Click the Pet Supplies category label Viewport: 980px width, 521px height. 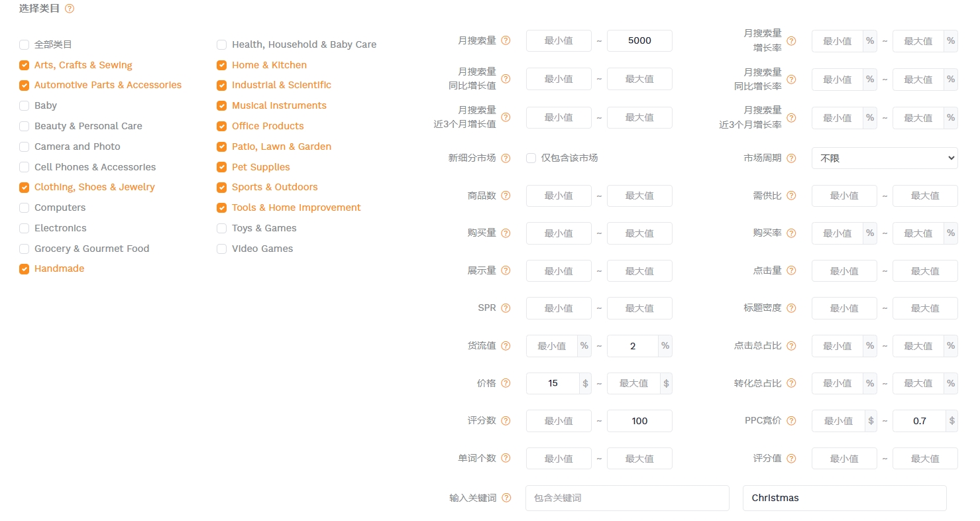coord(260,167)
